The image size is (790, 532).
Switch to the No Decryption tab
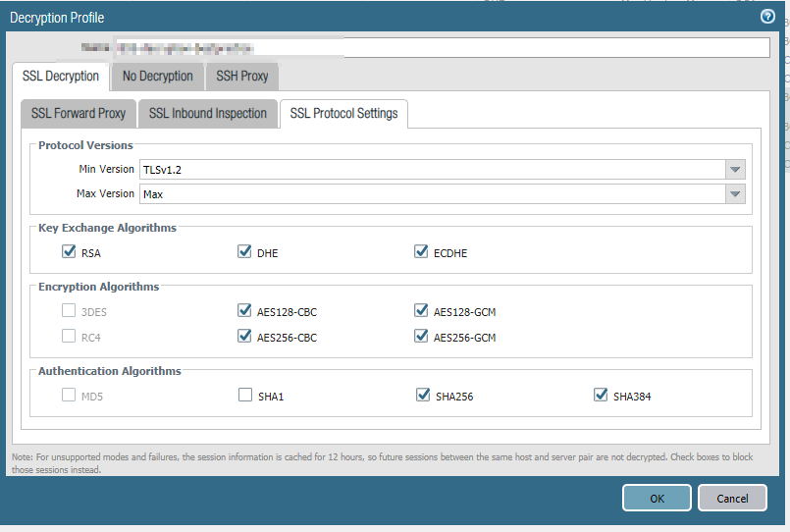pos(158,77)
